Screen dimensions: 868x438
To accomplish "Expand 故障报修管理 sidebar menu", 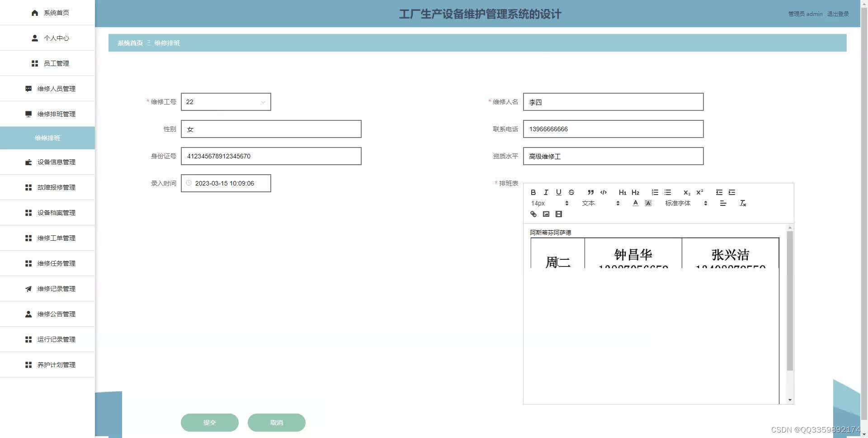I will [x=47, y=187].
